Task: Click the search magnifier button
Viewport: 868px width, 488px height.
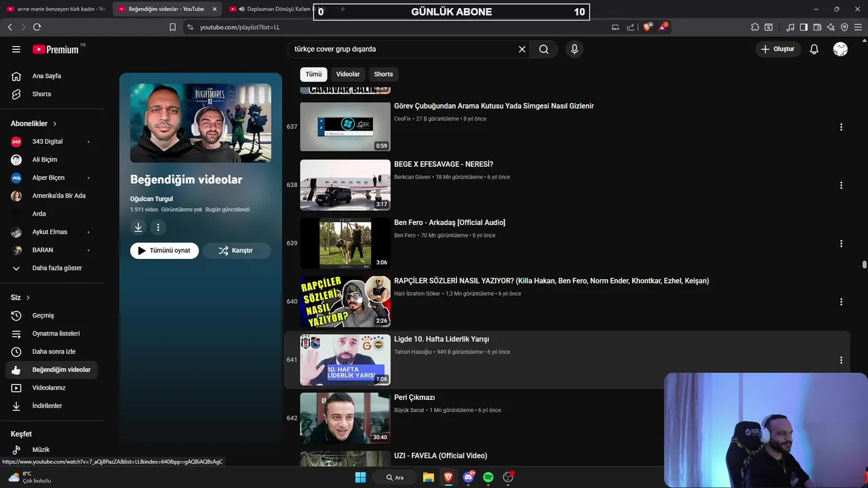Action: tap(544, 49)
